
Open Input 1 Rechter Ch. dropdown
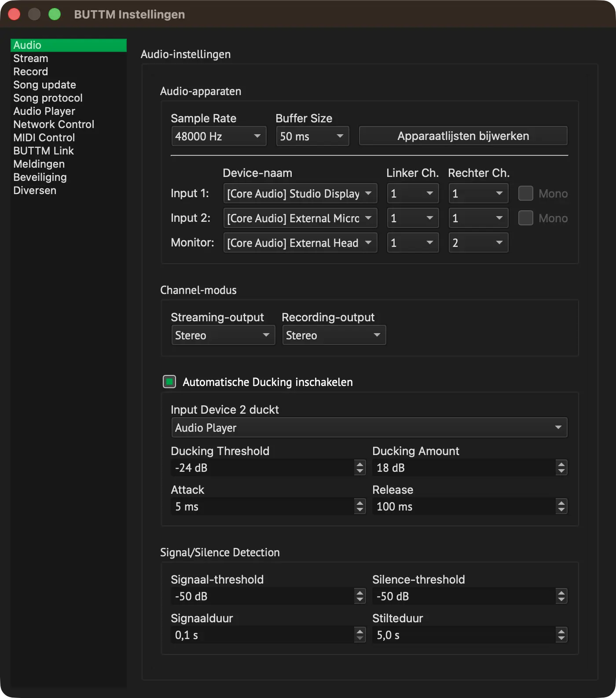[x=478, y=193]
